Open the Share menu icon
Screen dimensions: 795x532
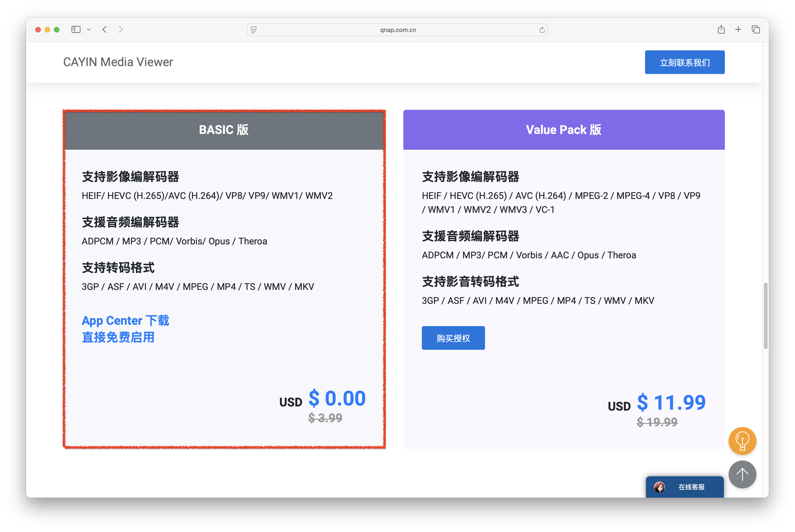721,29
